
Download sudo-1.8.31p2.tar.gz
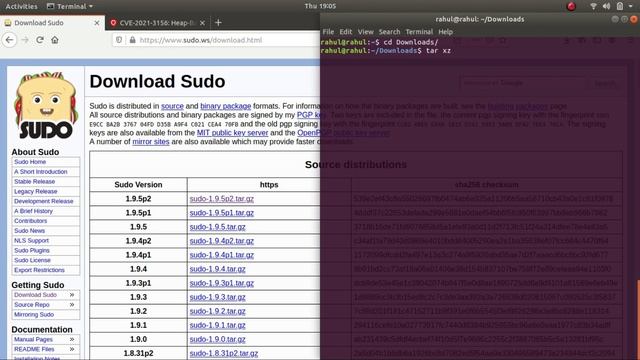point(224,353)
